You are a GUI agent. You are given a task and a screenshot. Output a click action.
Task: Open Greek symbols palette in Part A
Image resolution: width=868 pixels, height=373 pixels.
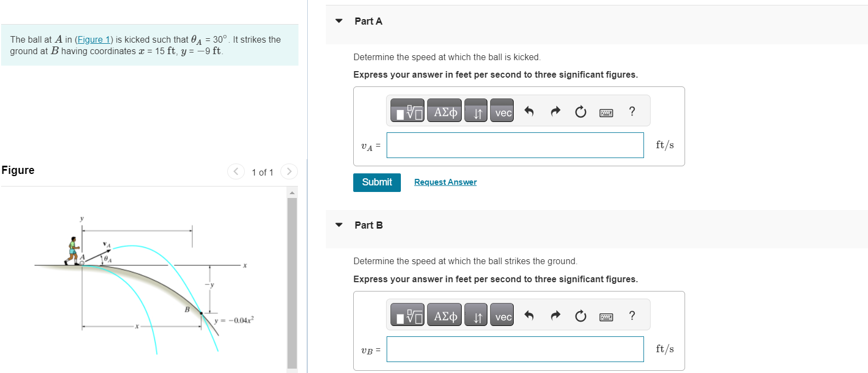tap(445, 110)
